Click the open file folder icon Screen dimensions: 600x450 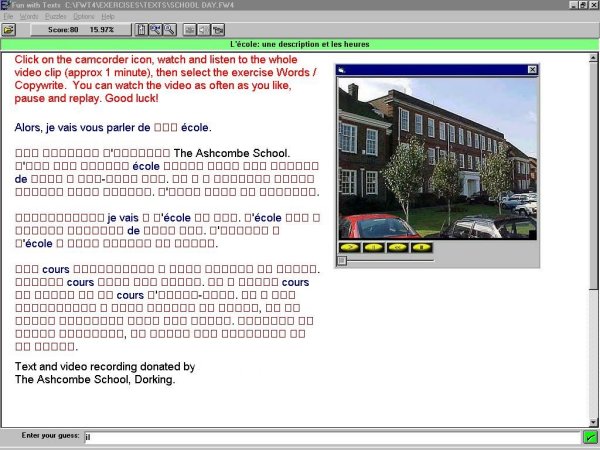coord(9,30)
